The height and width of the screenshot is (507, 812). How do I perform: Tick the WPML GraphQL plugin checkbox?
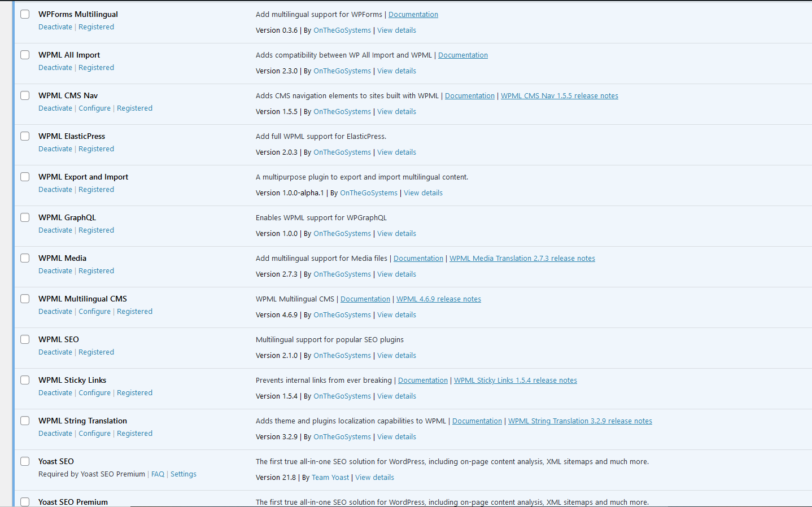25,217
